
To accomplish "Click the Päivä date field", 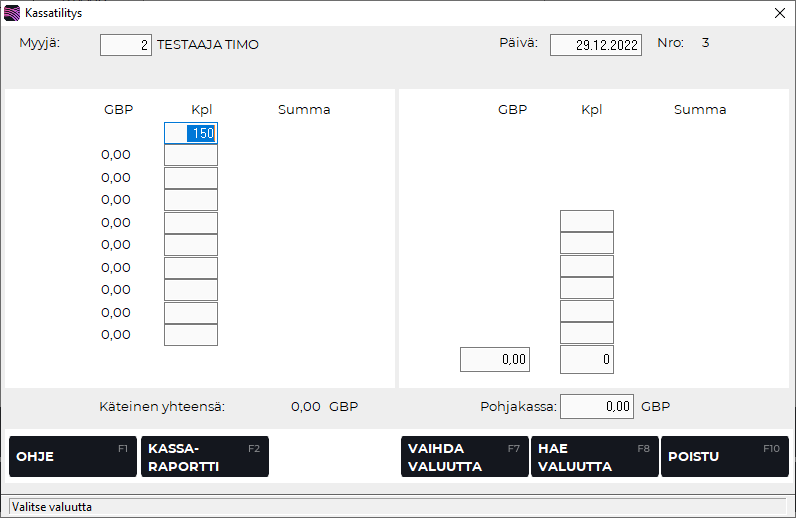I will pyautogui.click(x=595, y=45).
